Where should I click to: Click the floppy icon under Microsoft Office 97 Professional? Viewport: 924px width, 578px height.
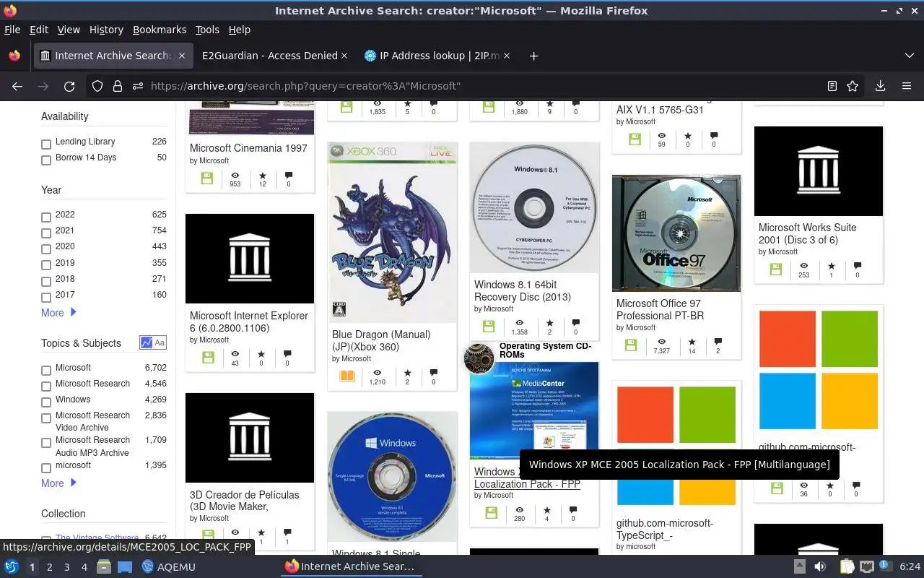[x=631, y=345]
